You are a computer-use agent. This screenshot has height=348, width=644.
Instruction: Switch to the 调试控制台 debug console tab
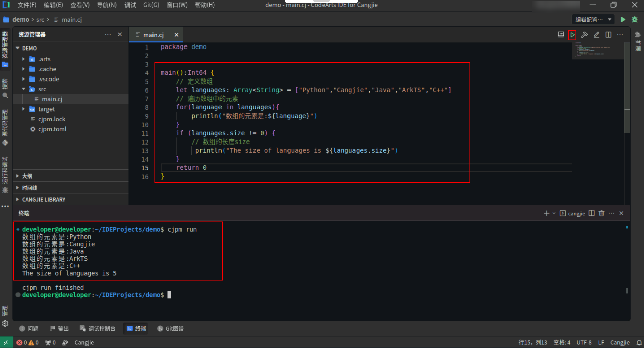[98, 328]
